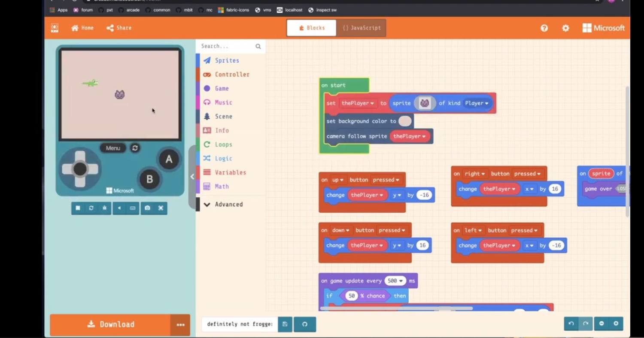
Task: Open the 'down' button dropdown
Action: [x=340, y=230]
